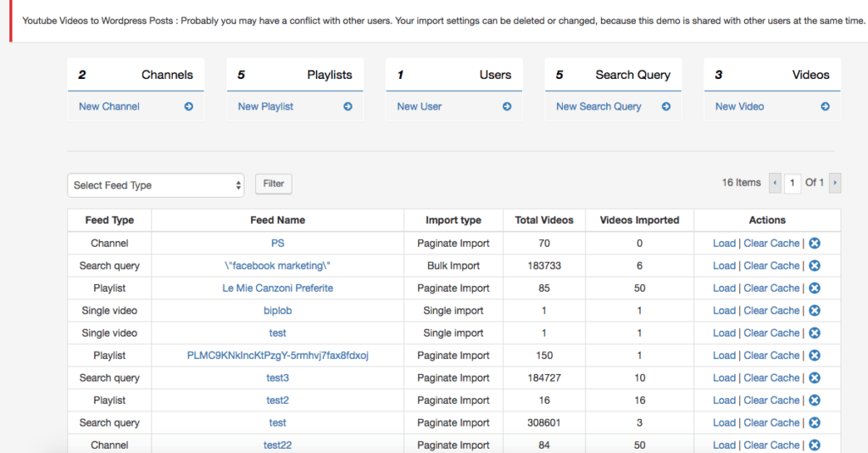Load the "facebook marketing" feed
This screenshot has height=453, width=868.
(724, 266)
